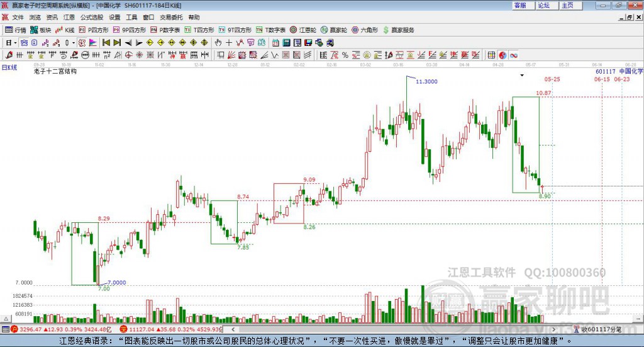Jump to last bar with skip-forward icon
Image resolution: width=644 pixels, height=347 pixels.
coord(117,43)
